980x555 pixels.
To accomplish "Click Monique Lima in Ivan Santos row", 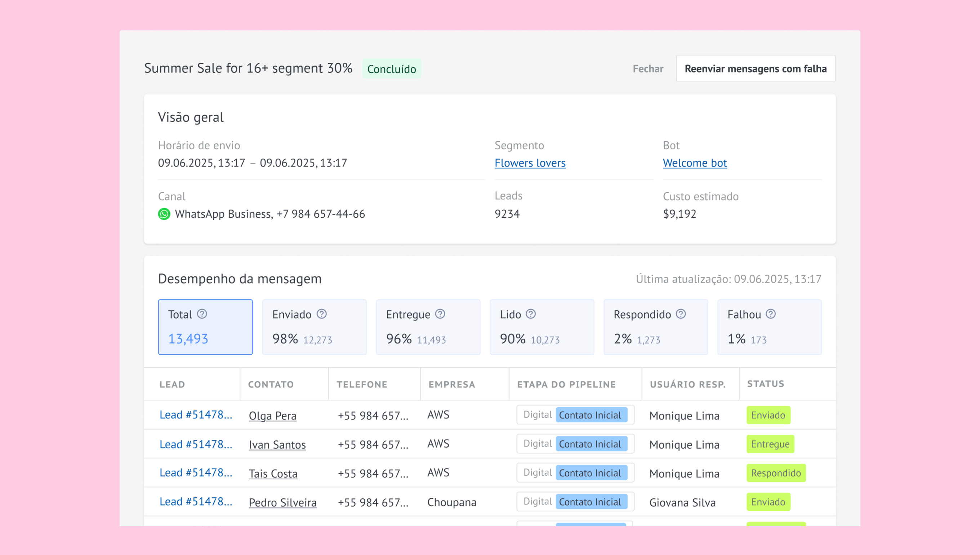I will 684,444.
